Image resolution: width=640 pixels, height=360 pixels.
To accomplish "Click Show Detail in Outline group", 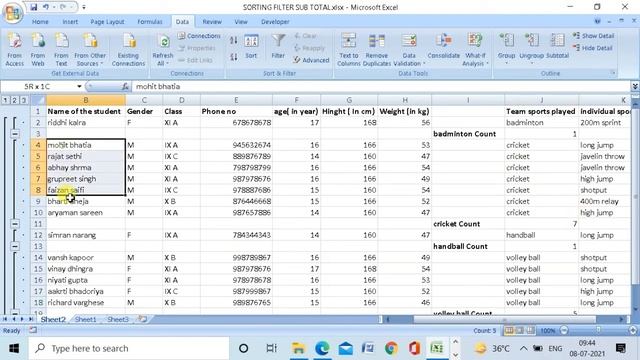I will coord(593,36).
